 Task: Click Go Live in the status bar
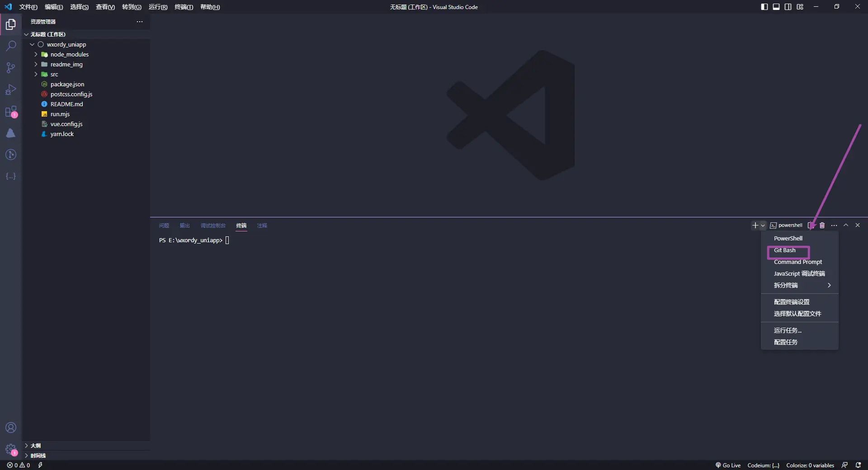[728, 465]
